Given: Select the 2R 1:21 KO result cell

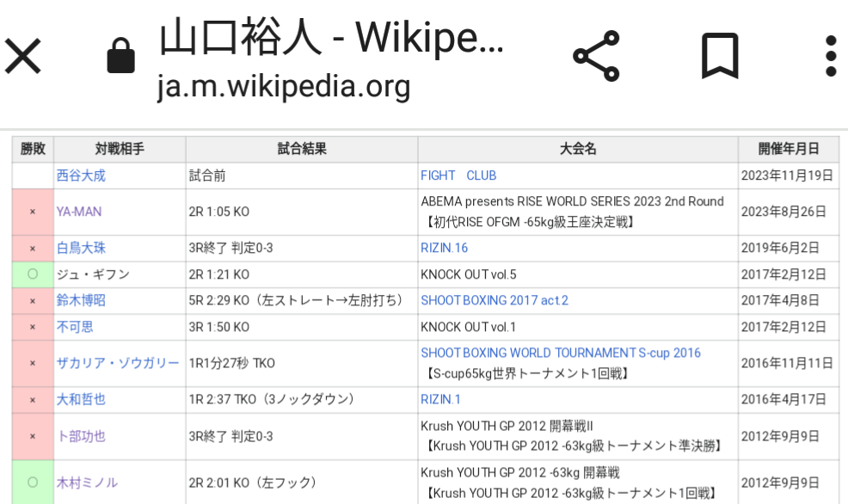Looking at the screenshot, I should point(302,274).
